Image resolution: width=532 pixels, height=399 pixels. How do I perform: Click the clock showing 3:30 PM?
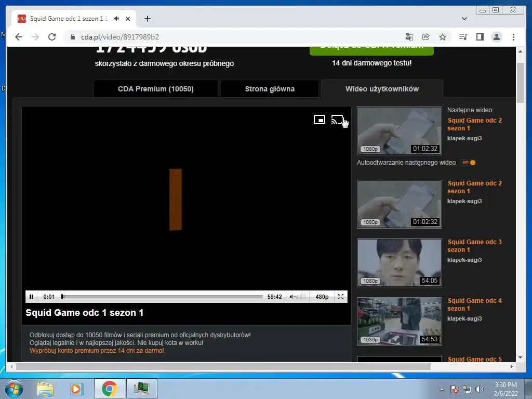pos(506,389)
